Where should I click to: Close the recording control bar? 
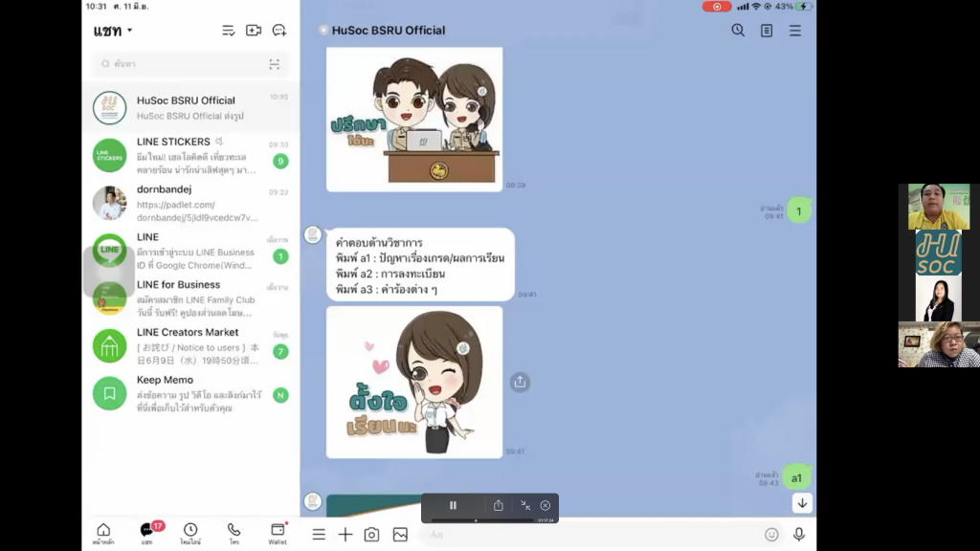[x=546, y=505]
